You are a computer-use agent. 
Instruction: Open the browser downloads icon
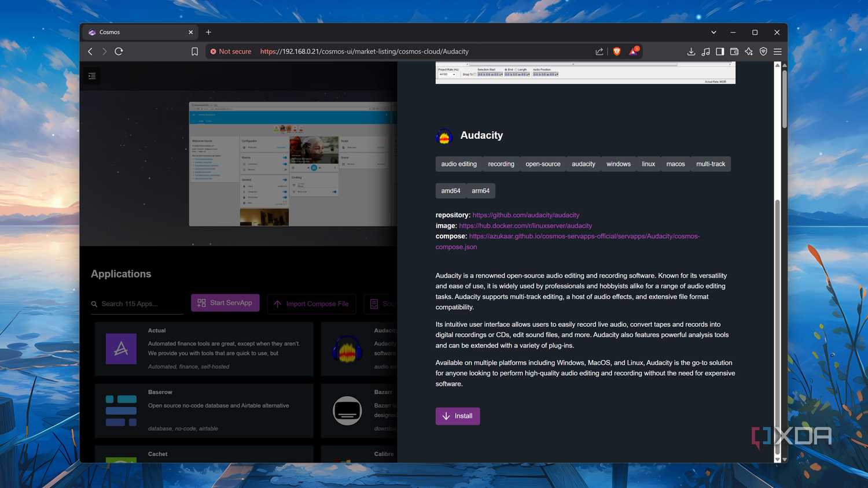coord(691,51)
